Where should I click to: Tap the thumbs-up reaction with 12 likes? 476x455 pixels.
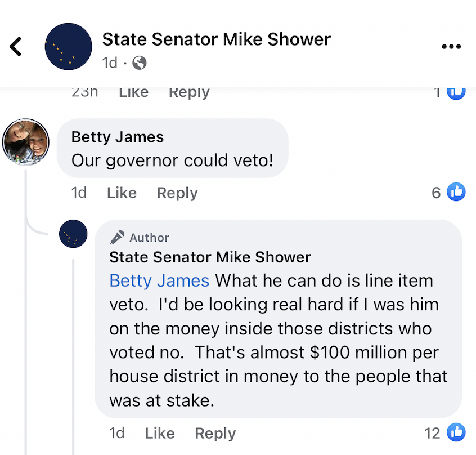coord(456,432)
